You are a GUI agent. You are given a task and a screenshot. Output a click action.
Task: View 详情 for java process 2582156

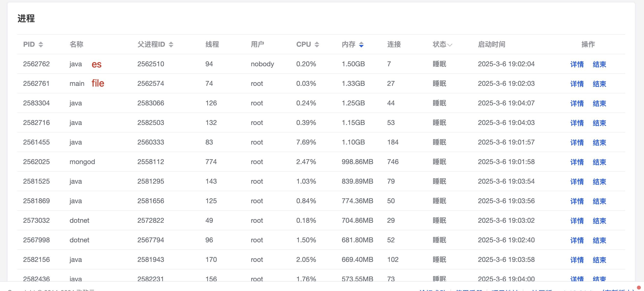tap(577, 260)
